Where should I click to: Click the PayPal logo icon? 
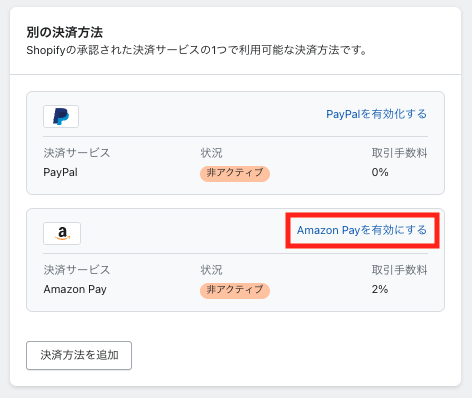(x=61, y=116)
